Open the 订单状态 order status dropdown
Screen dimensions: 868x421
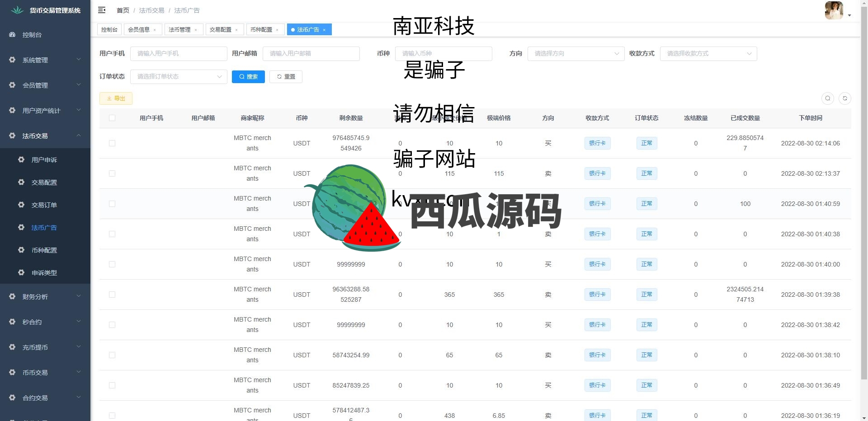pos(179,76)
